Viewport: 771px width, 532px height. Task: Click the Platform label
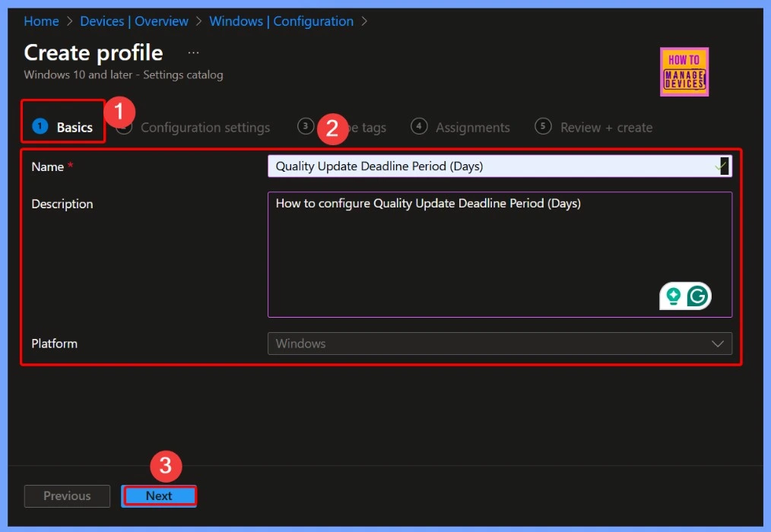point(54,344)
